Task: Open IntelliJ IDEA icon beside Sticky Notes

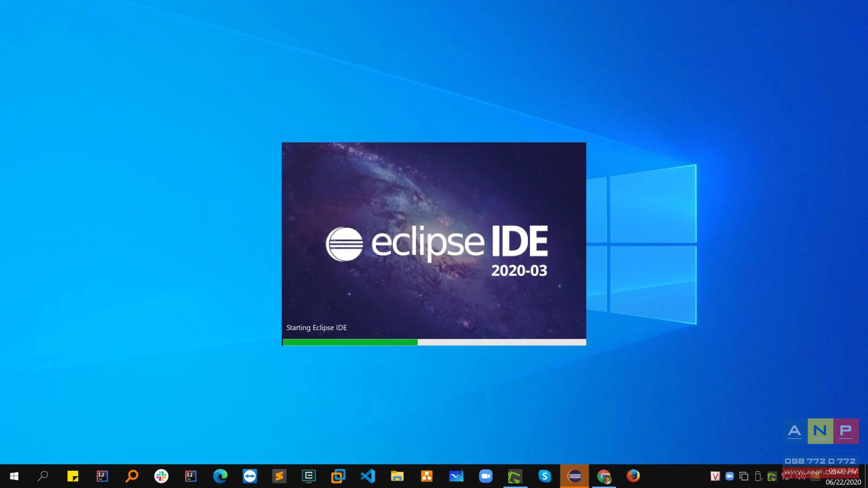Action: (102, 476)
